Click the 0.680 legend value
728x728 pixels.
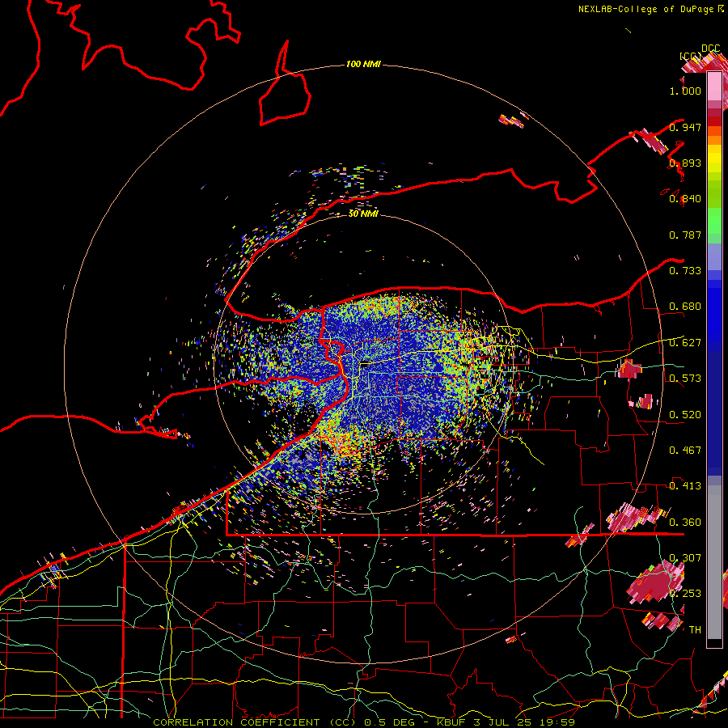point(685,307)
